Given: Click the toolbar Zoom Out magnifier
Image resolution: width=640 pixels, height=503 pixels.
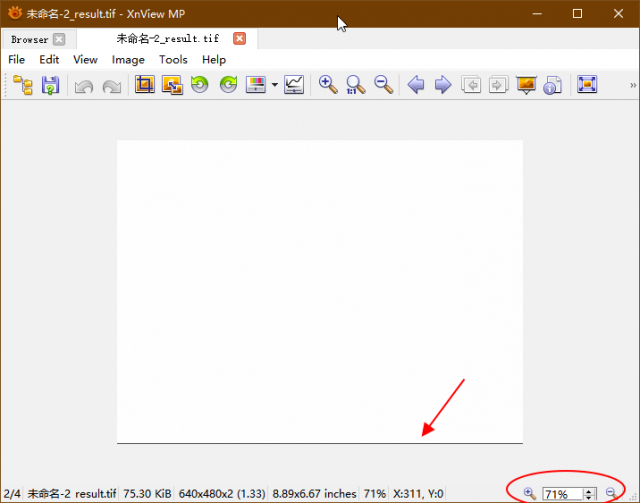Looking at the screenshot, I should coord(384,85).
